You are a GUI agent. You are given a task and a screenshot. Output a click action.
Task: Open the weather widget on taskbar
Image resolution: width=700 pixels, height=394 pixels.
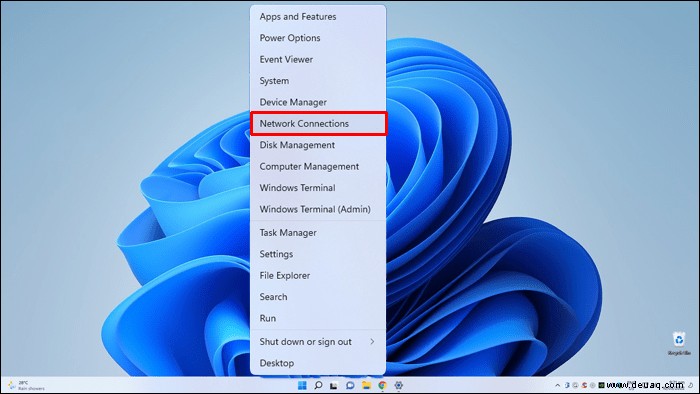click(27, 386)
